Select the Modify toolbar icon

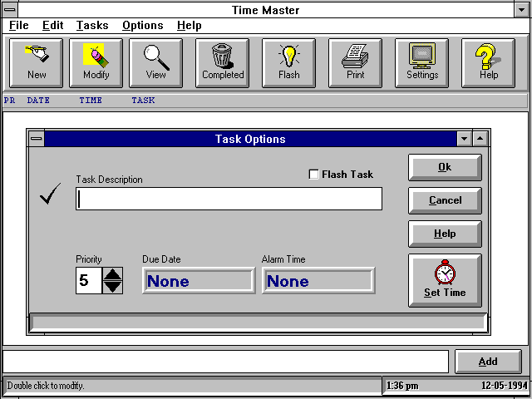tap(96, 62)
